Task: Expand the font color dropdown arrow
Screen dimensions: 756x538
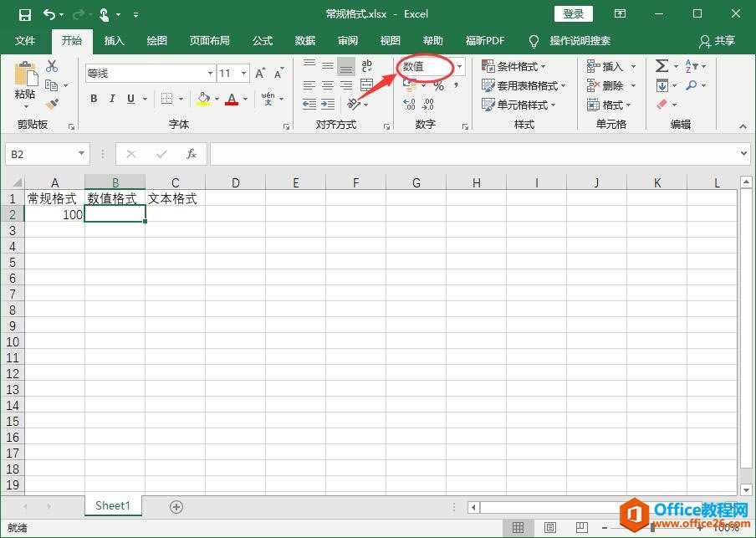Action: coord(243,99)
